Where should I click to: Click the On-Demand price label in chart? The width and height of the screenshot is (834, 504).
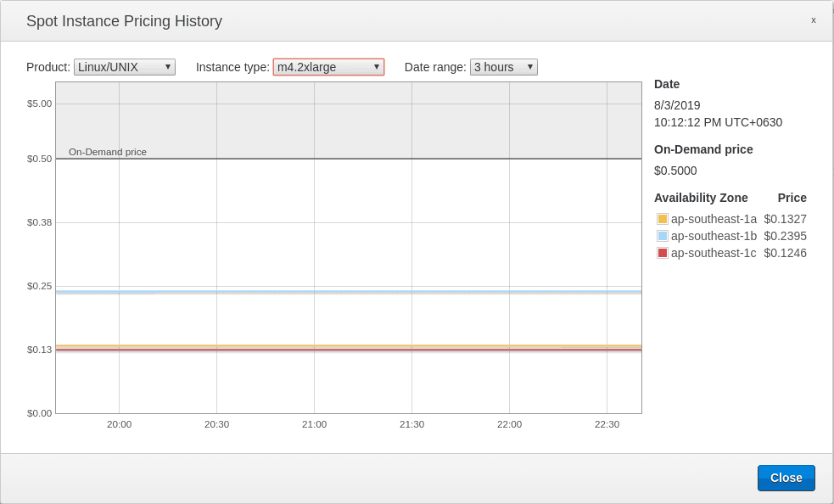tap(108, 152)
